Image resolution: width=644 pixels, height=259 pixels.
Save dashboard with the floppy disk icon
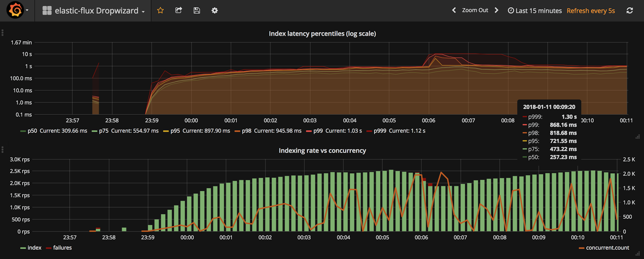197,10
